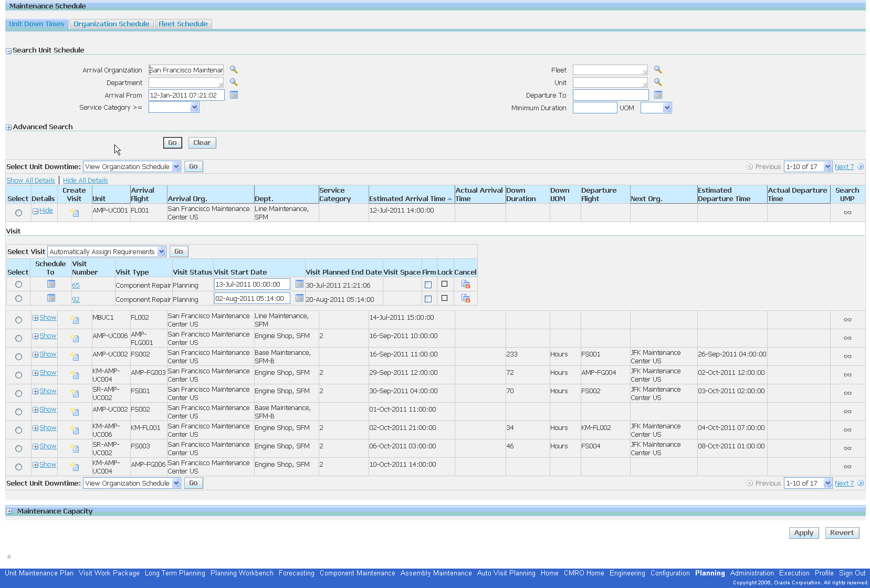This screenshot has width=870, height=588.
Task: Select radio button for AMP-UC006 row
Action: (18, 338)
